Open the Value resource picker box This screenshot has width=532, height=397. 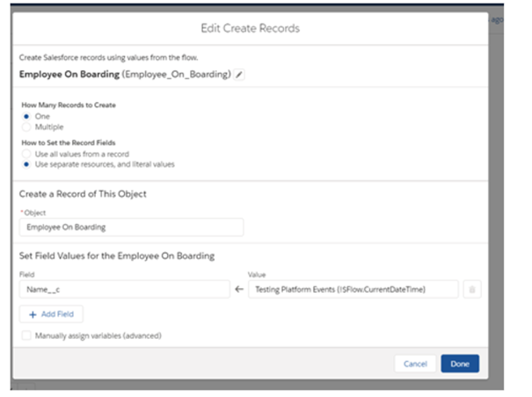tap(353, 289)
